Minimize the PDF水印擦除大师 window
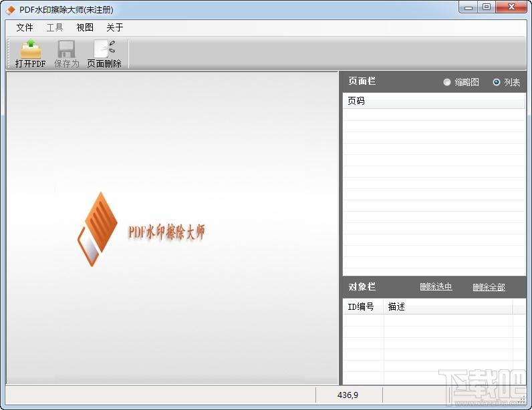 click(x=469, y=7)
